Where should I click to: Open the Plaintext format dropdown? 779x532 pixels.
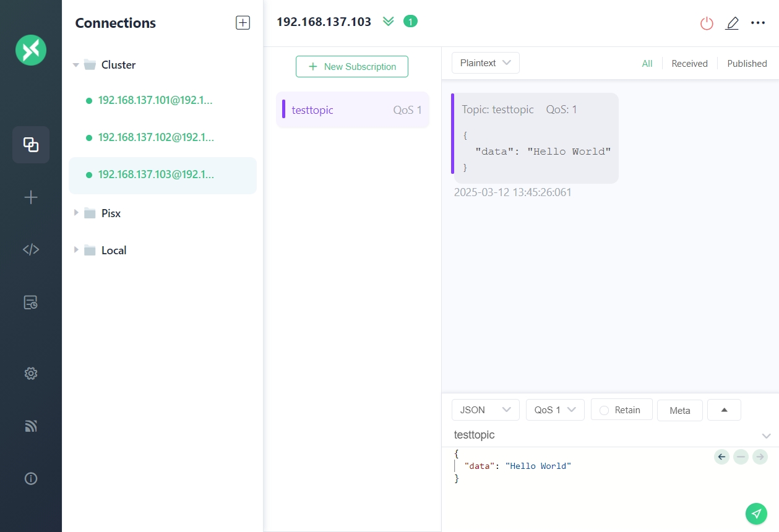click(x=485, y=63)
